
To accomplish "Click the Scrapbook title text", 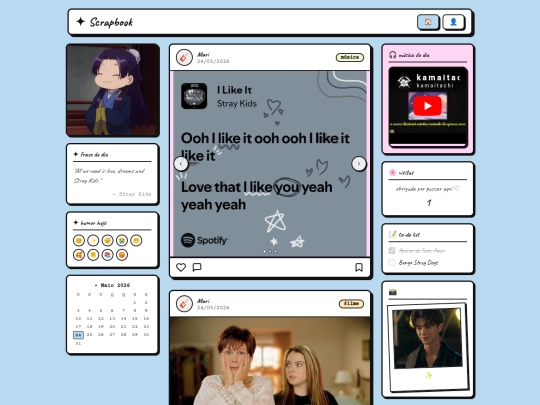I will [x=111, y=22].
